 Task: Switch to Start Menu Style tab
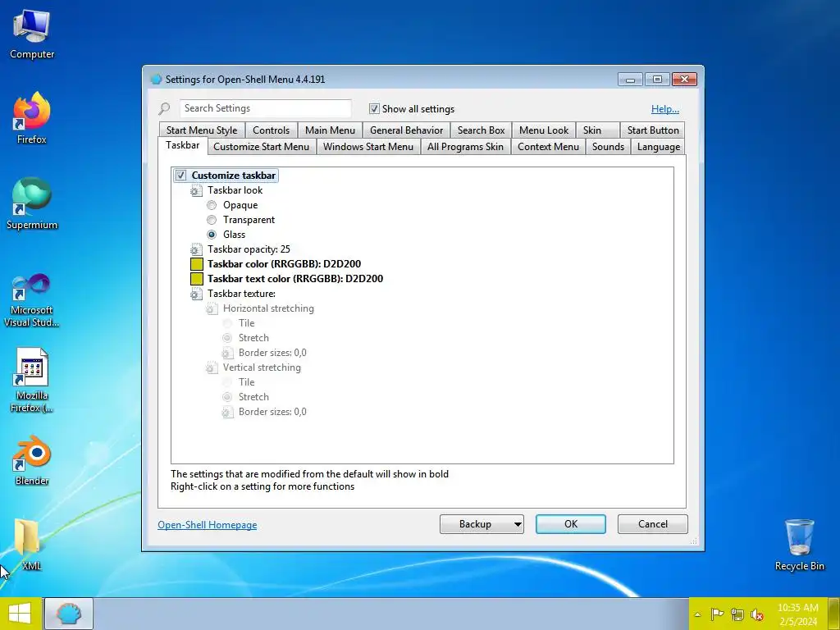[x=202, y=130]
